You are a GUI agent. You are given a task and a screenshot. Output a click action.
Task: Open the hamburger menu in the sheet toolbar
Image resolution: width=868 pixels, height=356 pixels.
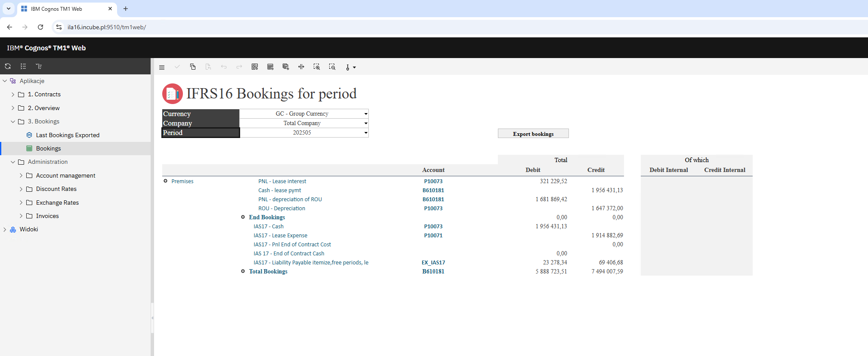point(162,68)
